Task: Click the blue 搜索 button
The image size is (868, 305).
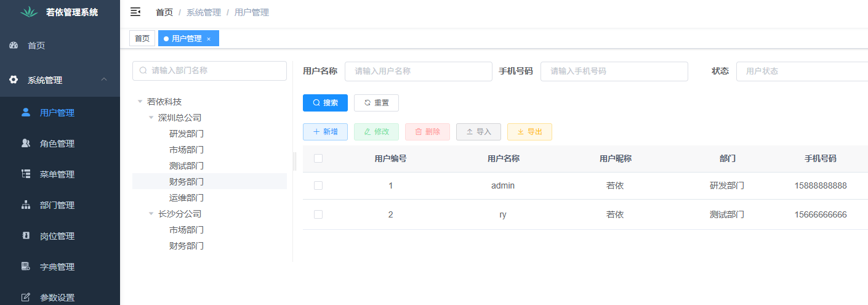Action: coord(325,103)
